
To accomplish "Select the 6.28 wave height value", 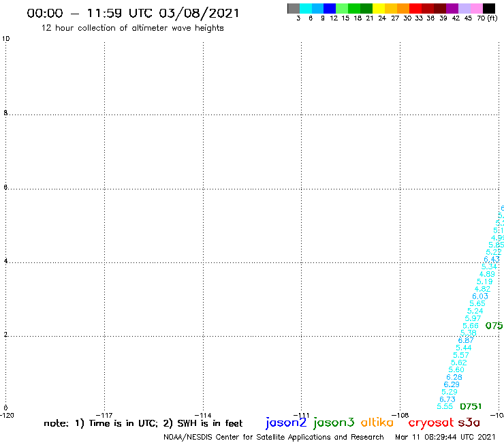I will click(454, 377).
